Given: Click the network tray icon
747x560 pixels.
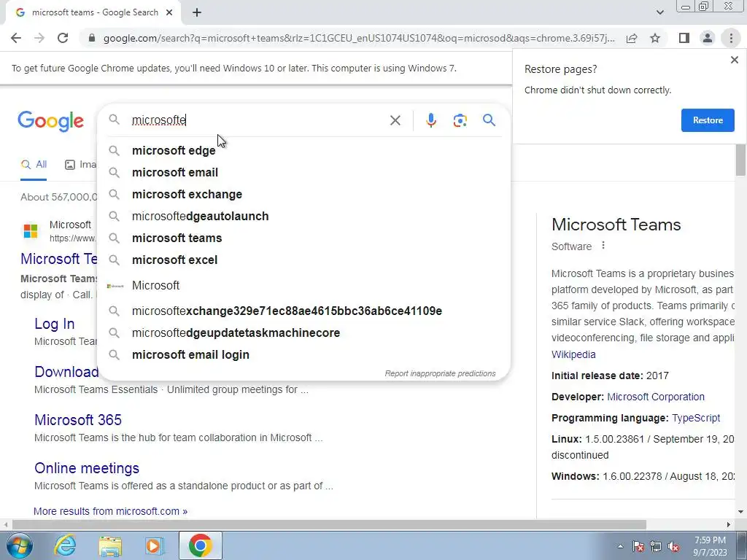Looking at the screenshot, I should click(656, 546).
